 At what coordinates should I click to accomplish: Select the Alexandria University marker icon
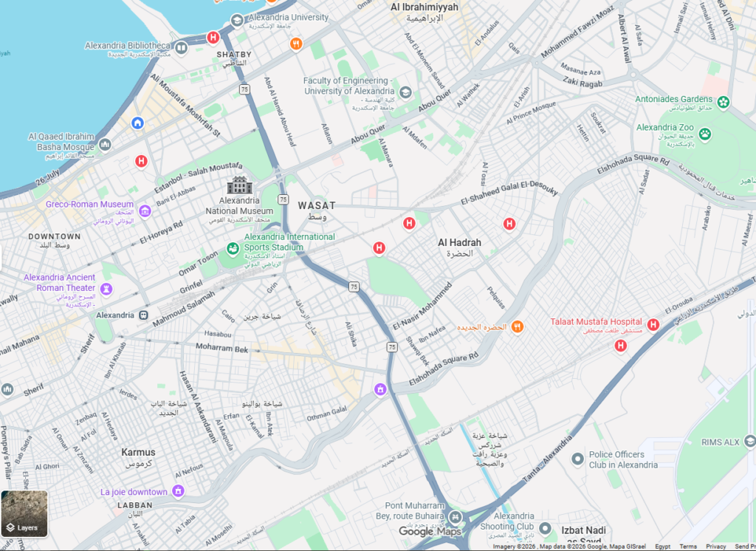click(x=237, y=21)
